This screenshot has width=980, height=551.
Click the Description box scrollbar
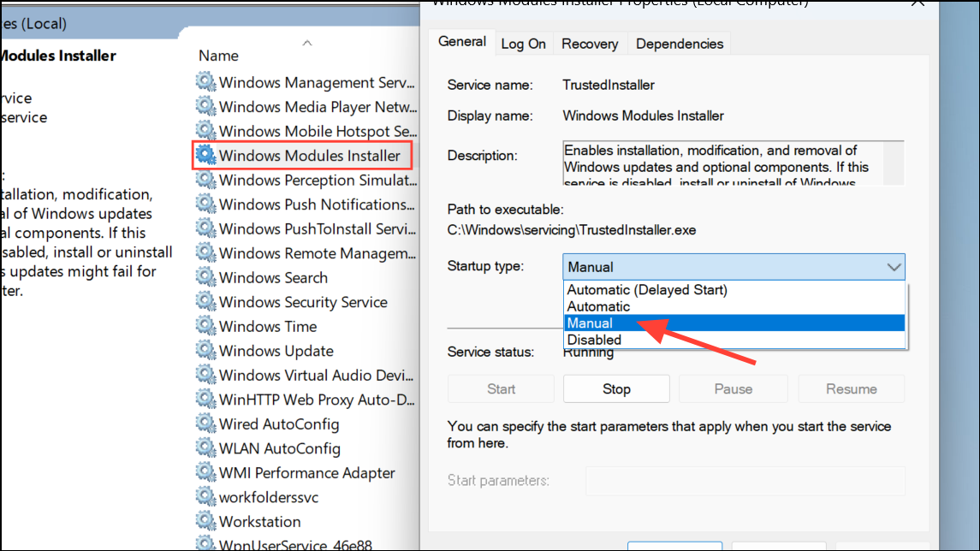pyautogui.click(x=894, y=163)
